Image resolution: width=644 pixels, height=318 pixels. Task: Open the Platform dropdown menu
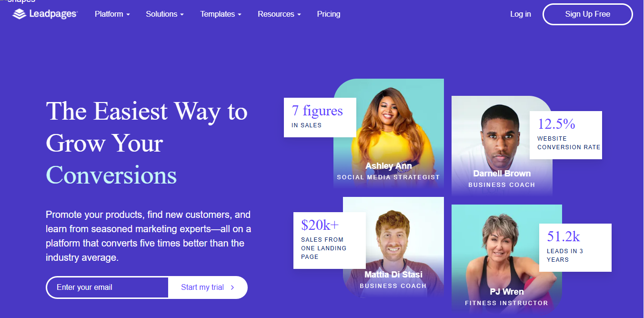point(112,14)
